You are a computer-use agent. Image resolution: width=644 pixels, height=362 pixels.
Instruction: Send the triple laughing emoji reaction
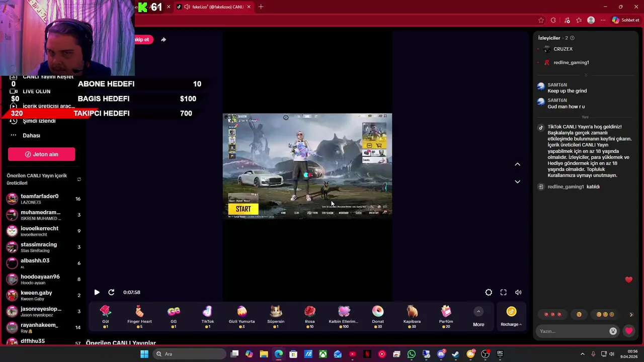pos(605,315)
